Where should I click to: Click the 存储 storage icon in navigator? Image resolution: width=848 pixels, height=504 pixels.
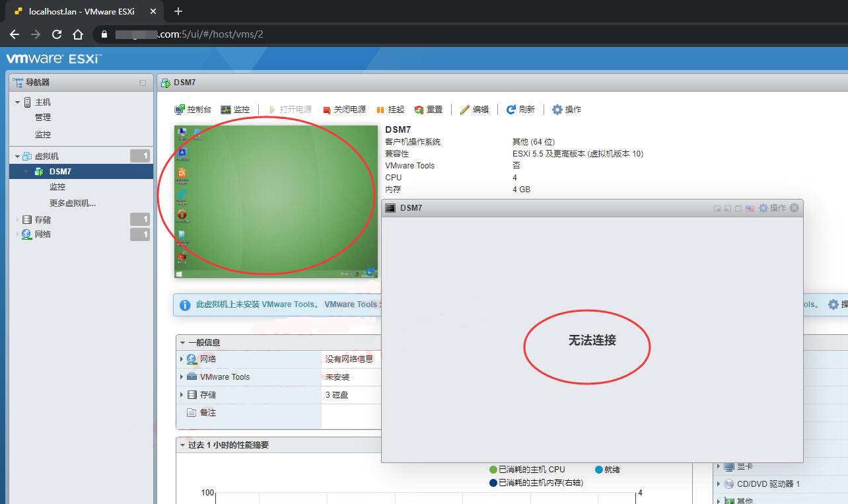pyautogui.click(x=27, y=220)
